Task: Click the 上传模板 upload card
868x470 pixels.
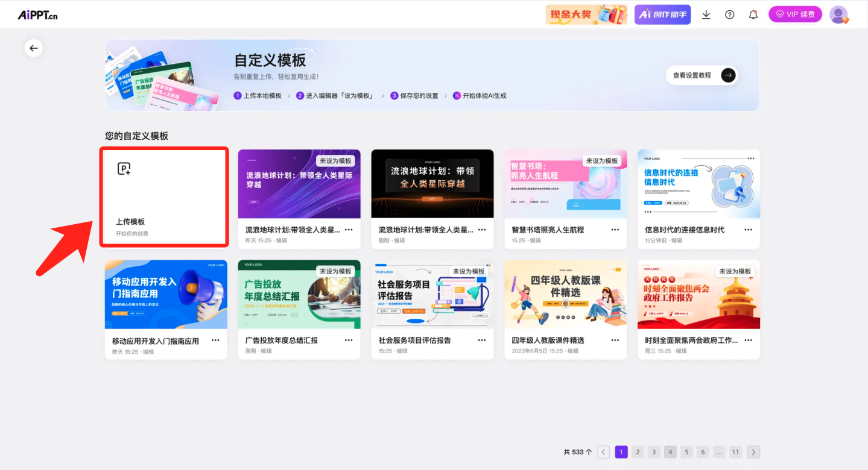Action: [x=164, y=197]
